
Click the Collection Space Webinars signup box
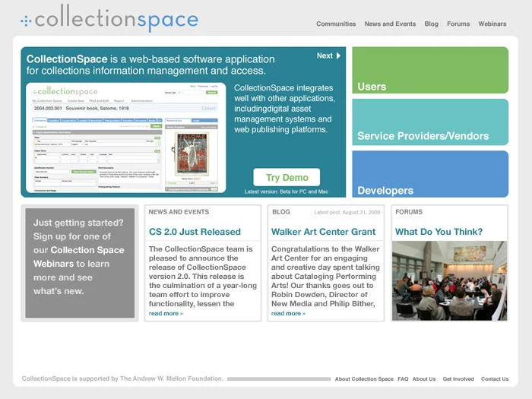coord(80,263)
